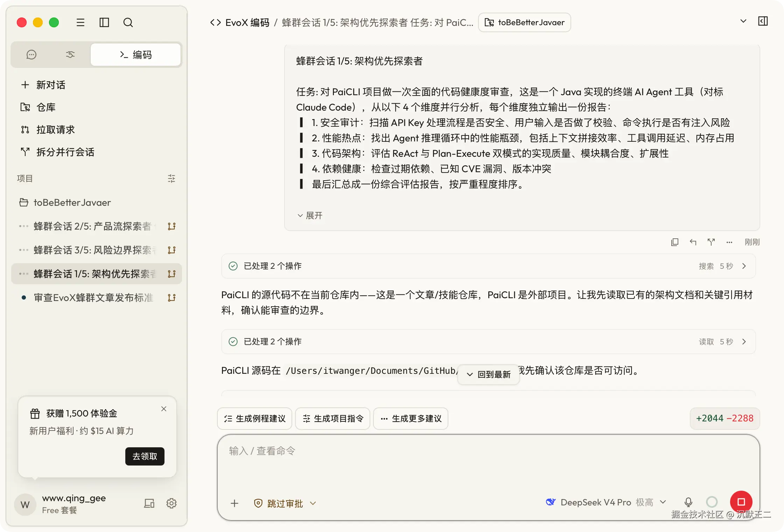This screenshot has height=532, width=784.
Task: Click the 刚刚 timestamp
Action: (752, 242)
